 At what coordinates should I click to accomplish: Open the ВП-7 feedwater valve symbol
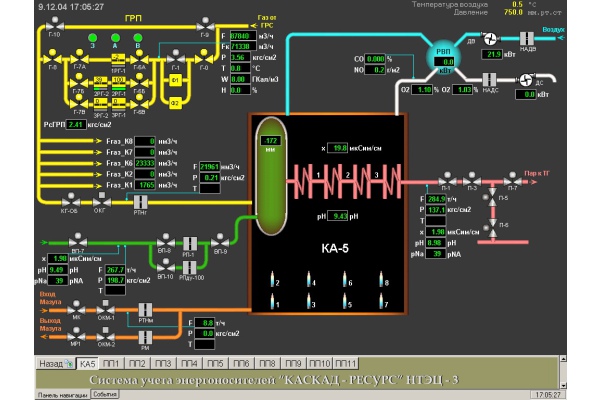(x=78, y=242)
